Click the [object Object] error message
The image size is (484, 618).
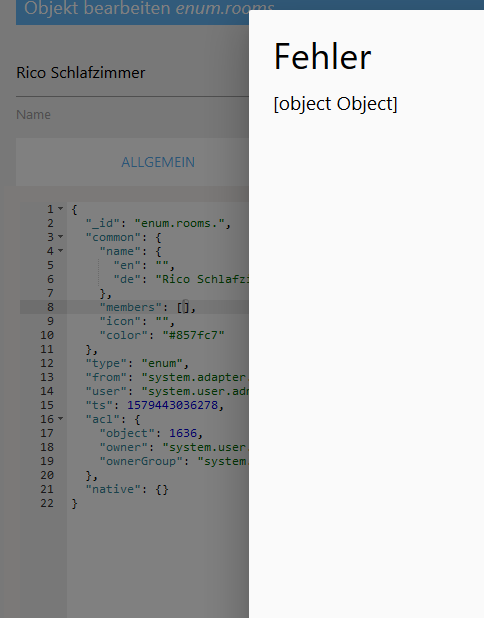[x=335, y=104]
